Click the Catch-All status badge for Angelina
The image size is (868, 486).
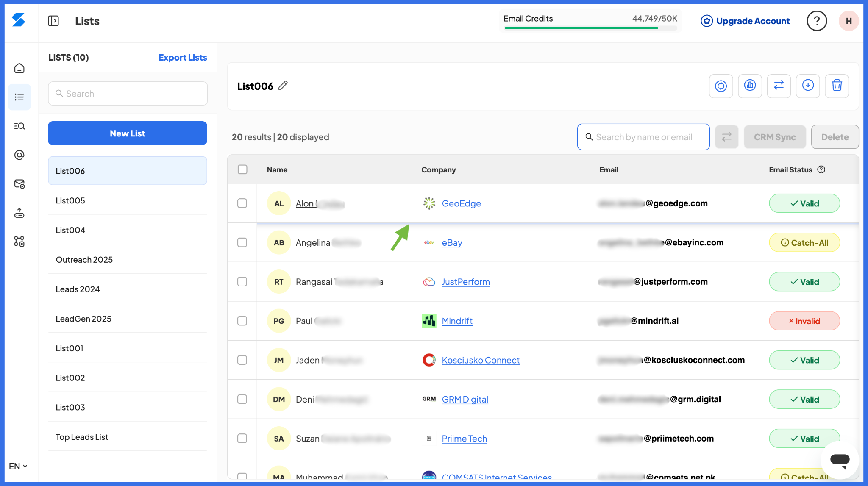pos(804,242)
